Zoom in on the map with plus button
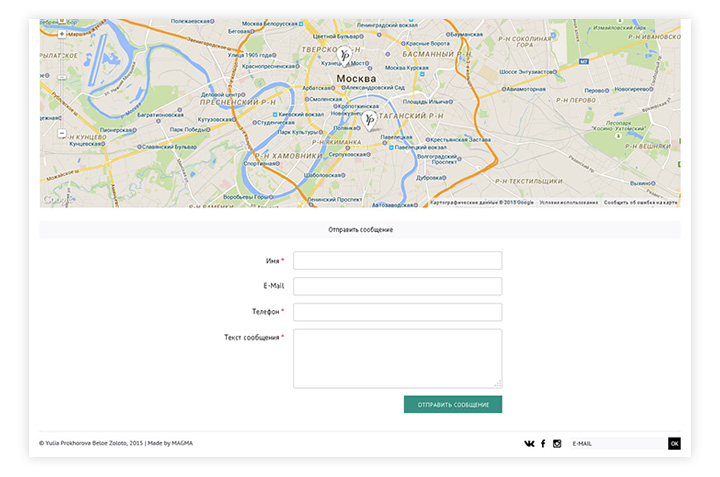This screenshot has height=477, width=720. tap(62, 34)
